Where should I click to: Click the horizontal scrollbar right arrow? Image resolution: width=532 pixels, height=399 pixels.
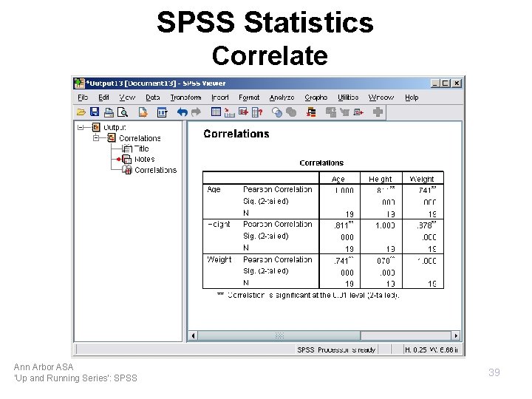456,335
